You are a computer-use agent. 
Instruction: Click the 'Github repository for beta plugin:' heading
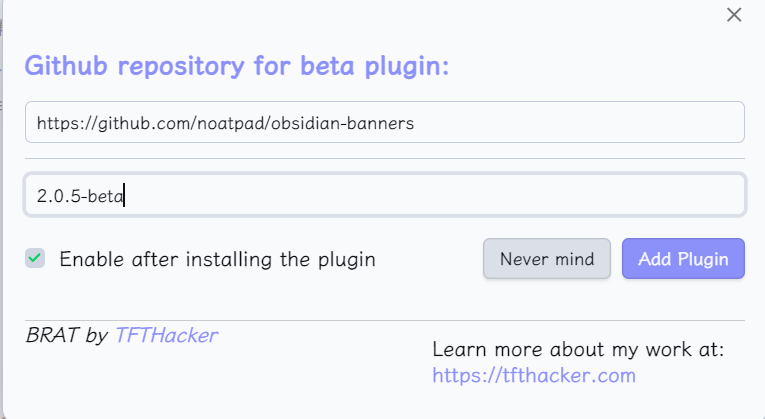tap(237, 67)
